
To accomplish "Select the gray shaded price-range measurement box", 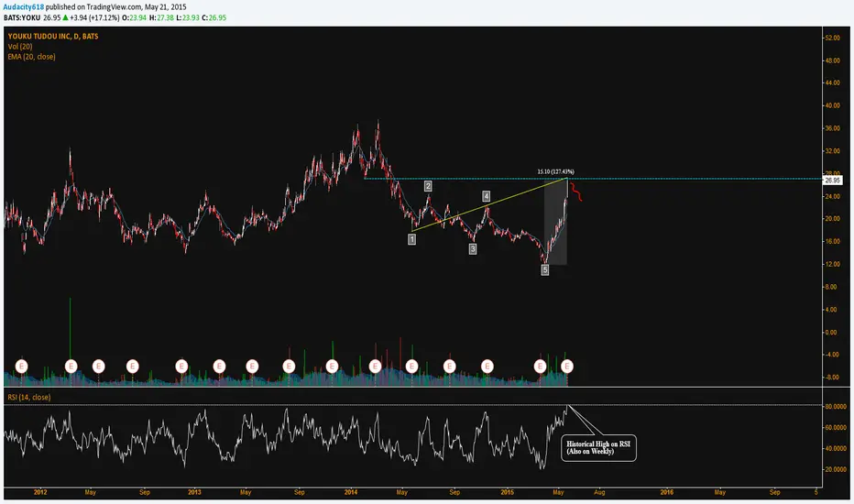I will click(x=555, y=222).
